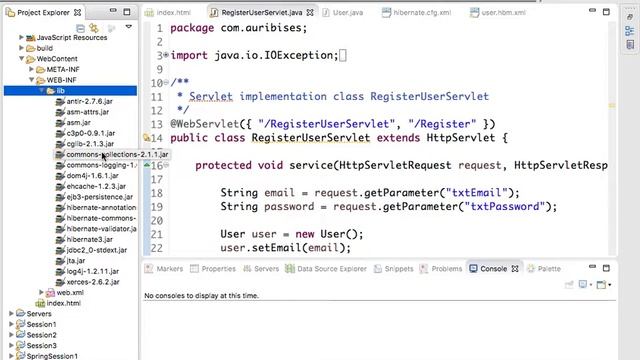Expand the Session2 project
The height and width of the screenshot is (360, 640).
[11, 335]
